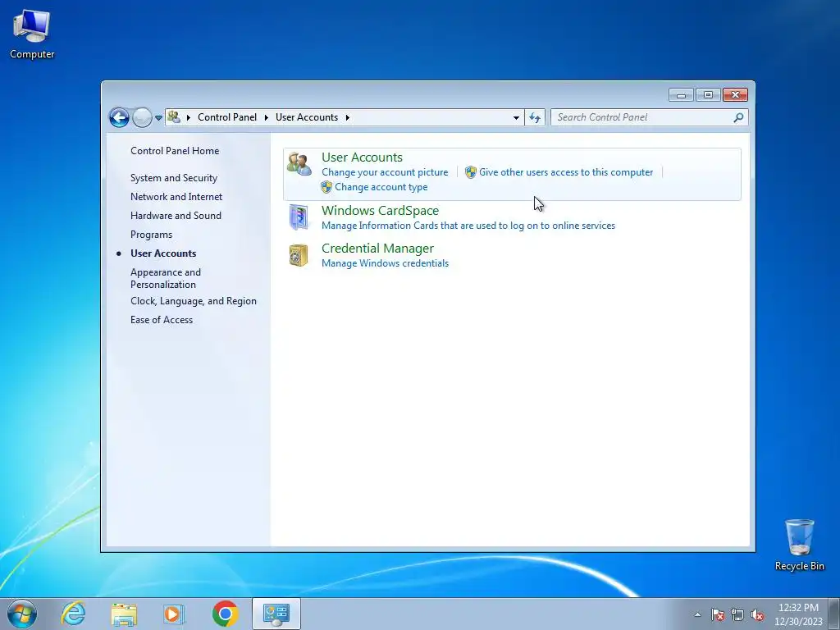The width and height of the screenshot is (840, 630).
Task: Open Credential Manager heading
Action: 377,249
